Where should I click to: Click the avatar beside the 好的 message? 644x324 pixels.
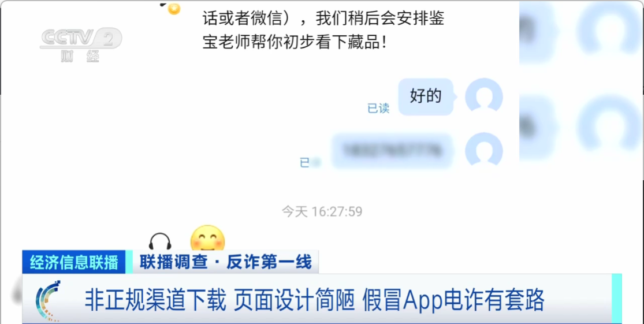click(484, 96)
